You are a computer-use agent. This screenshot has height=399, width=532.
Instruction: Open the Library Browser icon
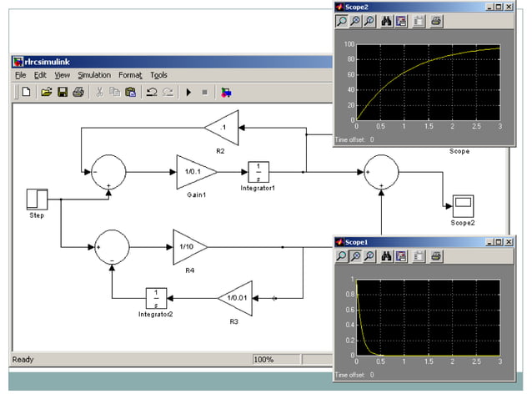[227, 92]
